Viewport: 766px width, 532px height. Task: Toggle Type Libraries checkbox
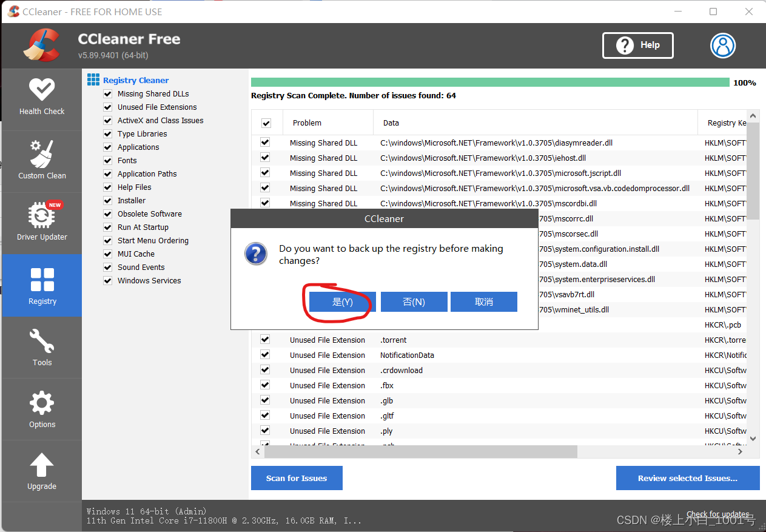click(x=108, y=134)
